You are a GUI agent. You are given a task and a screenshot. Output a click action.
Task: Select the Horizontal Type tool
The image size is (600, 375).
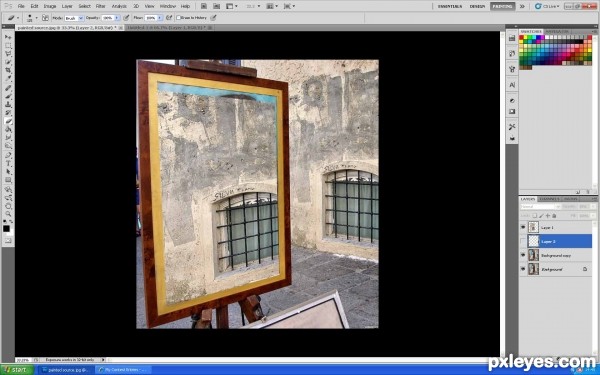(x=8, y=163)
